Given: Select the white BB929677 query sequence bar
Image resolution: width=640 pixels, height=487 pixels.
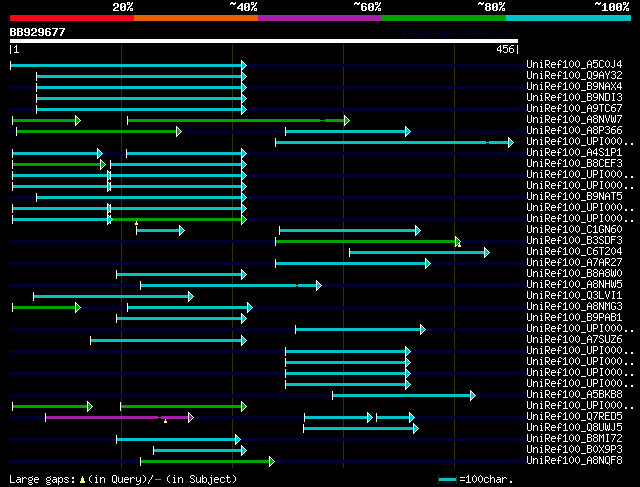Looking at the screenshot, I should (264, 41).
